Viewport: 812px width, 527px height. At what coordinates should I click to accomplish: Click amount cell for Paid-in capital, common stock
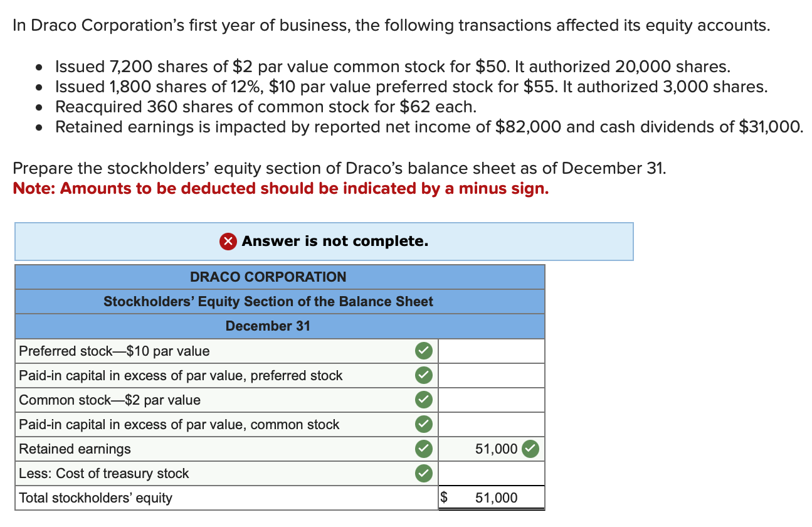tap(491, 424)
